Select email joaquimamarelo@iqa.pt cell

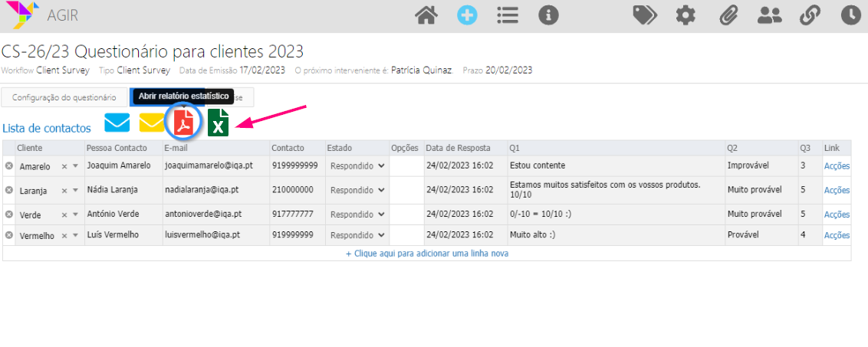coord(216,166)
